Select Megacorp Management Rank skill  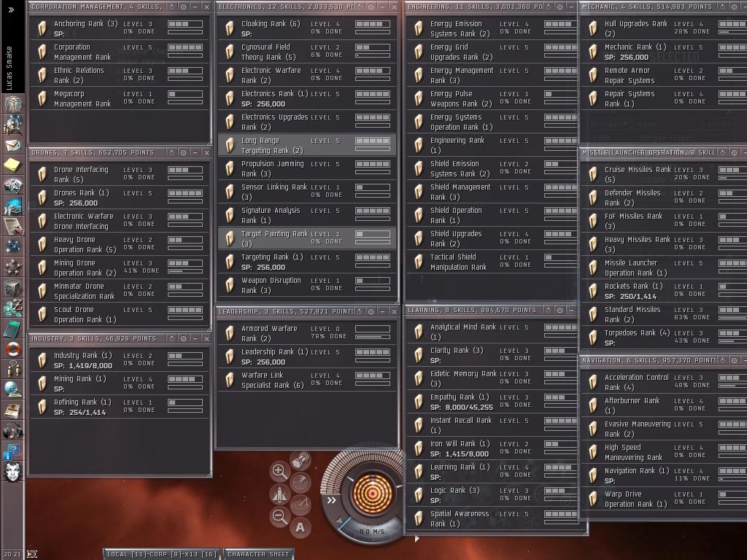point(120,98)
